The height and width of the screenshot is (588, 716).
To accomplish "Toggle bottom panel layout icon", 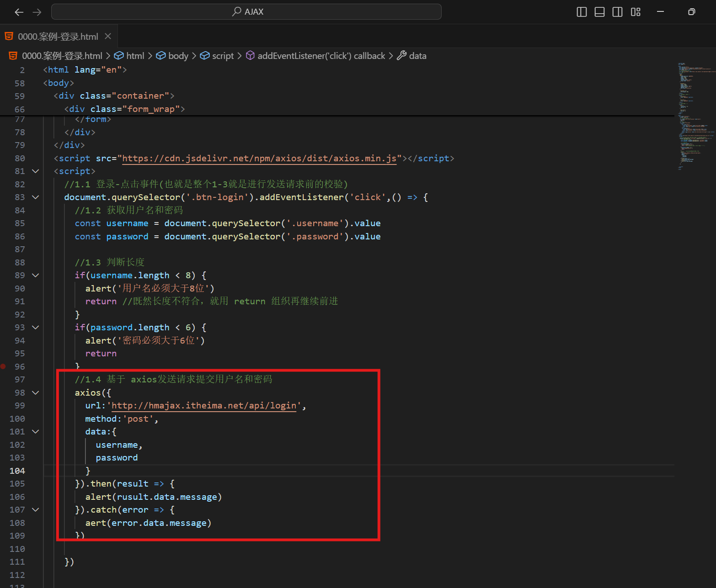I will pyautogui.click(x=599, y=12).
